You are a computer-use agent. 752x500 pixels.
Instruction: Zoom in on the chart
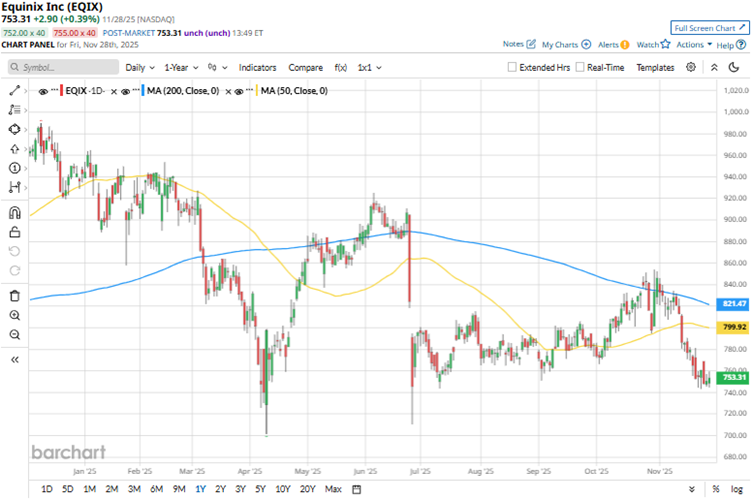click(14, 315)
